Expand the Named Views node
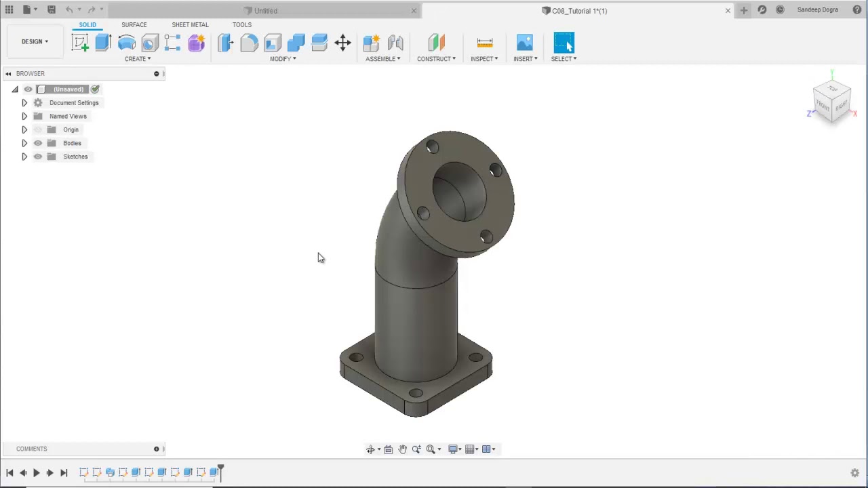 coord(24,117)
